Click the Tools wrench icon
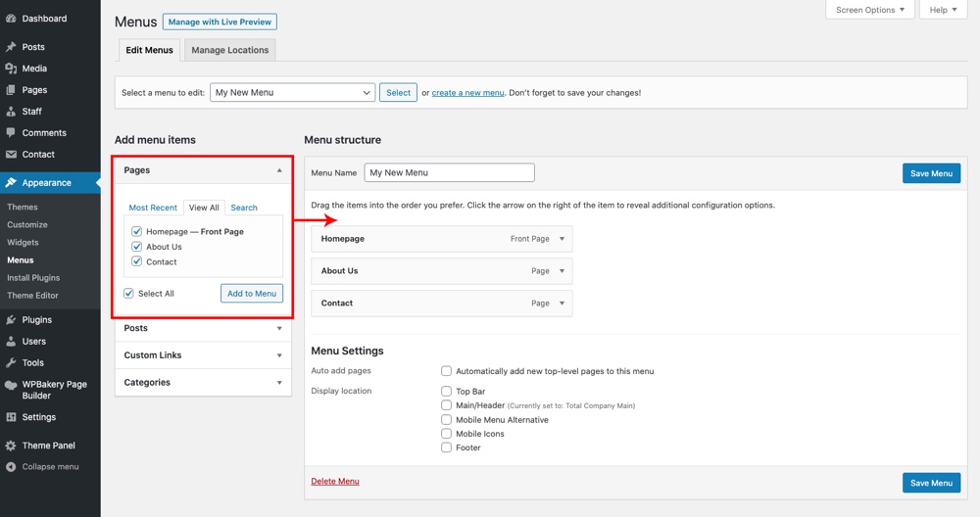Screen dimensions: 980x517 (11, 362)
